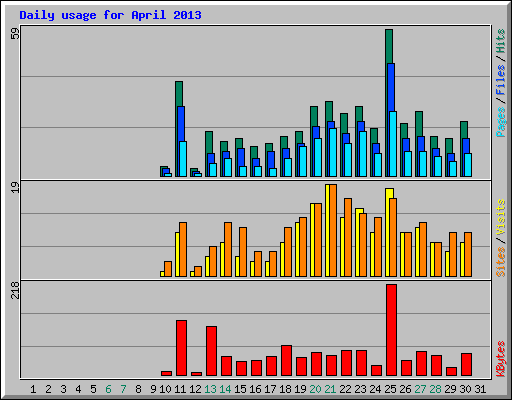Click the Hits legend label
This screenshot has width=512, height=400.
click(500, 41)
